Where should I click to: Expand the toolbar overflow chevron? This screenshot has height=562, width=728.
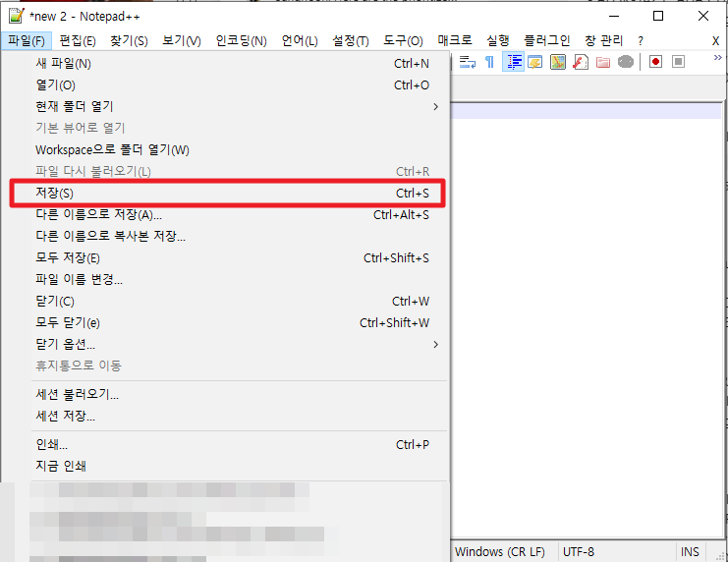[x=718, y=58]
